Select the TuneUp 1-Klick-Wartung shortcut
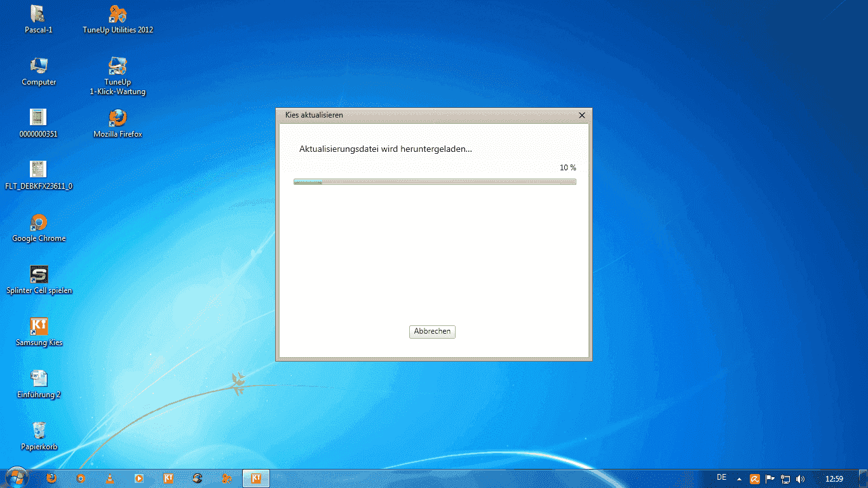 pyautogui.click(x=118, y=76)
